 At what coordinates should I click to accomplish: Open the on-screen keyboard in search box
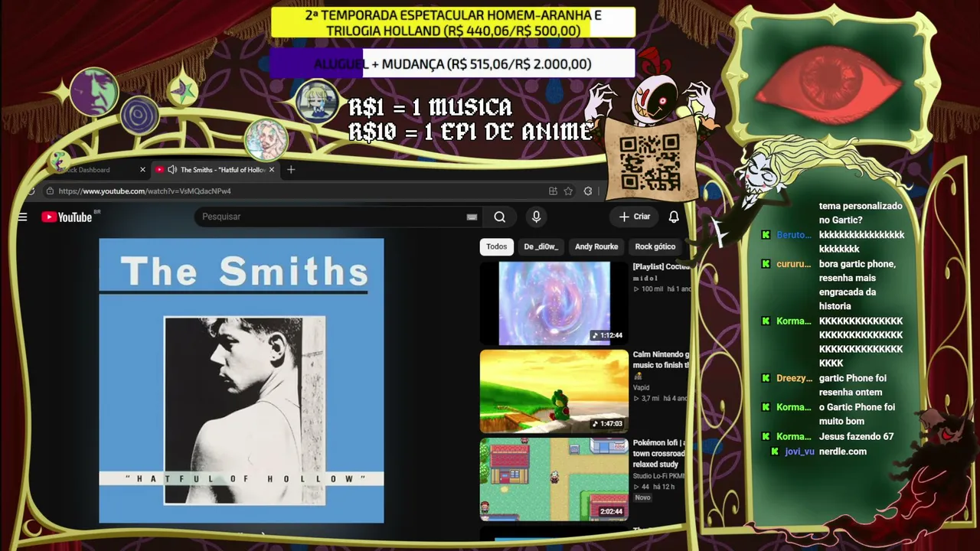pos(472,217)
